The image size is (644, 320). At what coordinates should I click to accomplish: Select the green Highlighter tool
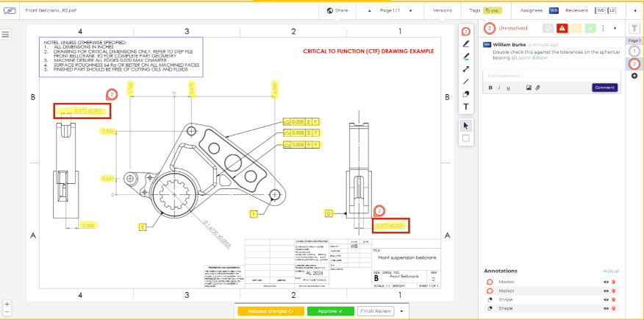tap(466, 57)
